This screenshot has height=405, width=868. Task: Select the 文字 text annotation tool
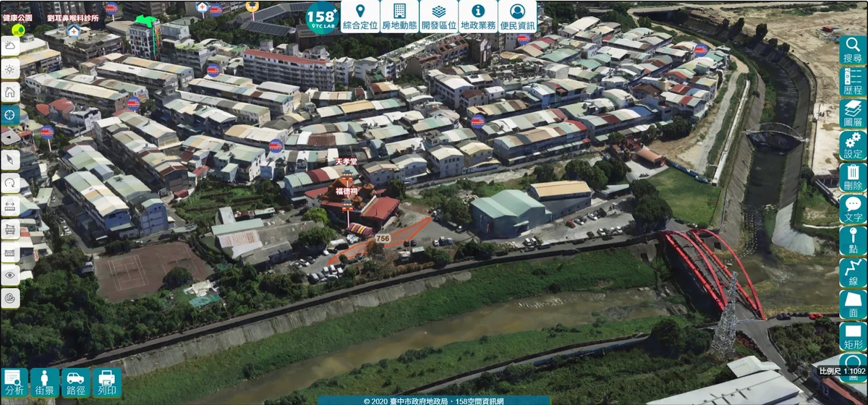(x=853, y=209)
